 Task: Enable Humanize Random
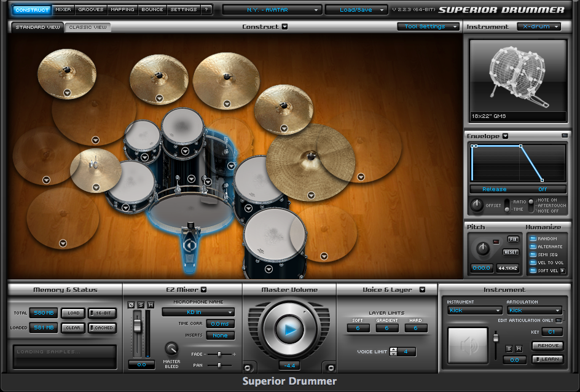point(533,238)
